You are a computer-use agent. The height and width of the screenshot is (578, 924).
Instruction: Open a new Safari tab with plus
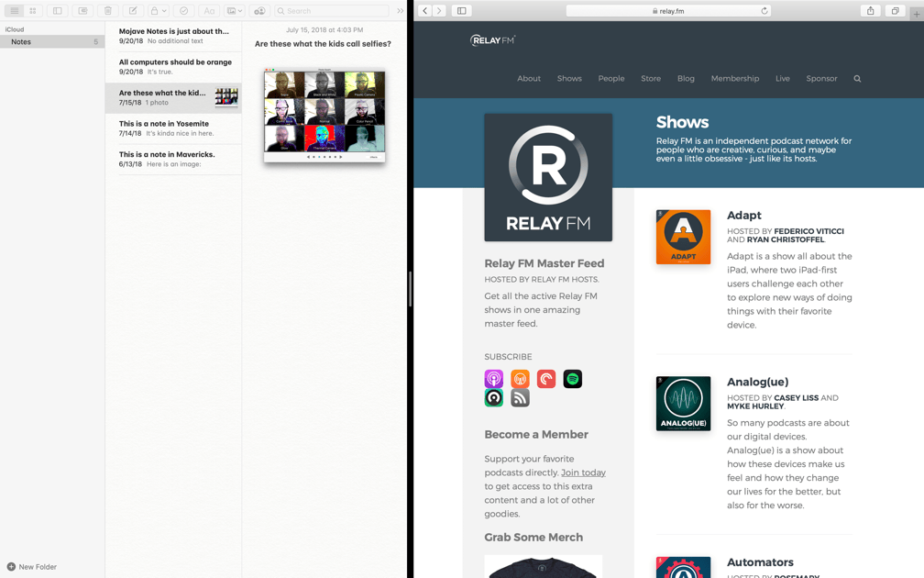(x=917, y=14)
